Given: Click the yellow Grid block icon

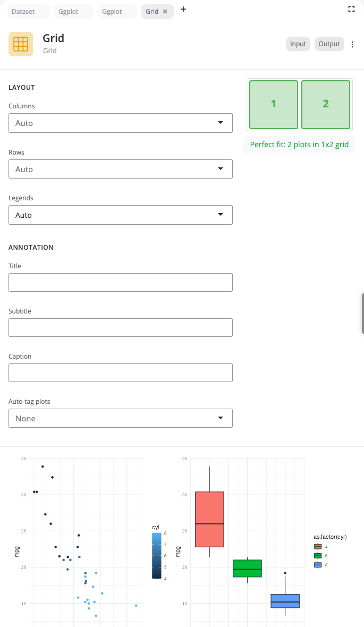Looking at the screenshot, I should pos(21,44).
